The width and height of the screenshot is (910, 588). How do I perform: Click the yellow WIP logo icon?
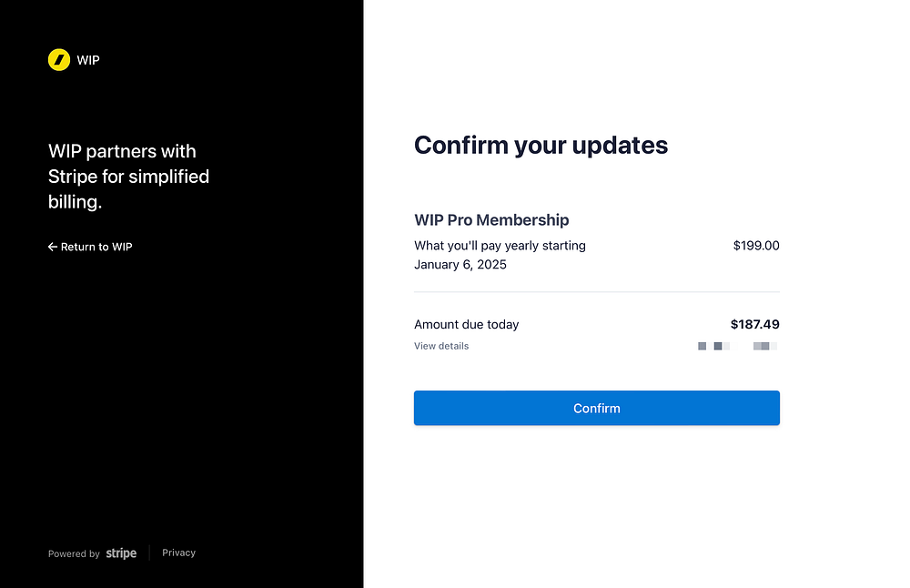click(59, 60)
